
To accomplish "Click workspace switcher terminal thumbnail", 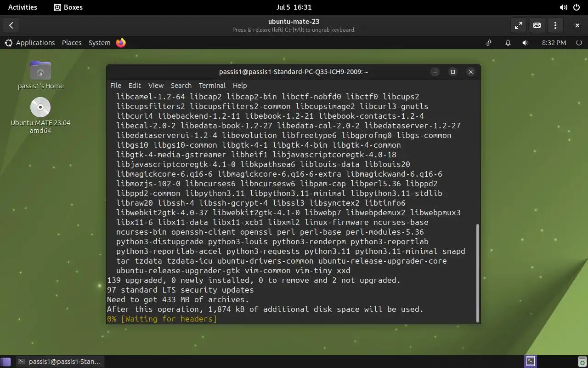I will (530, 361).
